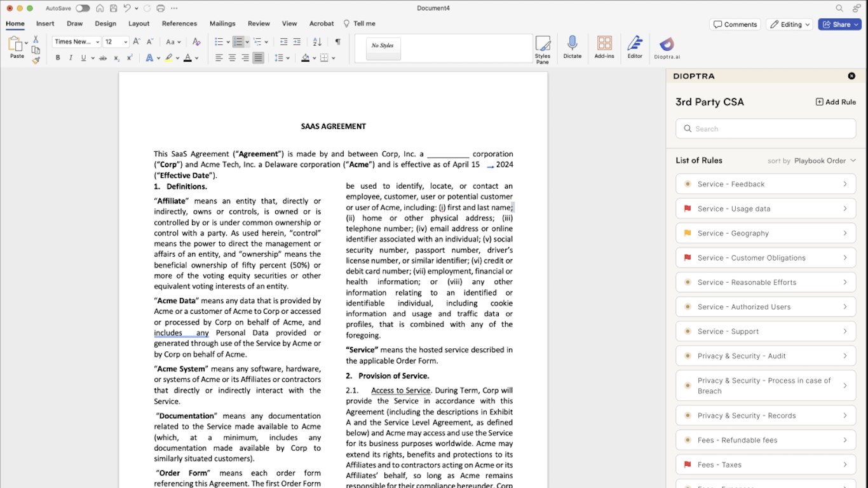This screenshot has height=488, width=868.
Task: Open the Add-ins gallery
Action: [604, 48]
